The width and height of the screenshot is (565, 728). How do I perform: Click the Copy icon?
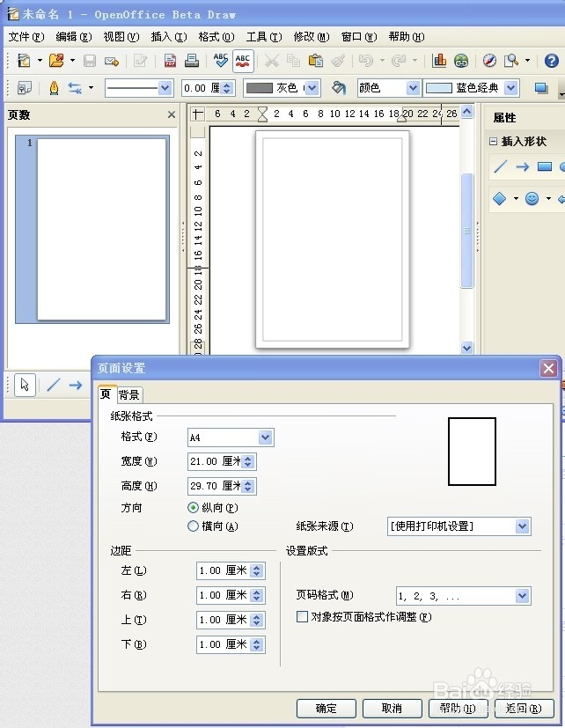[x=293, y=61]
